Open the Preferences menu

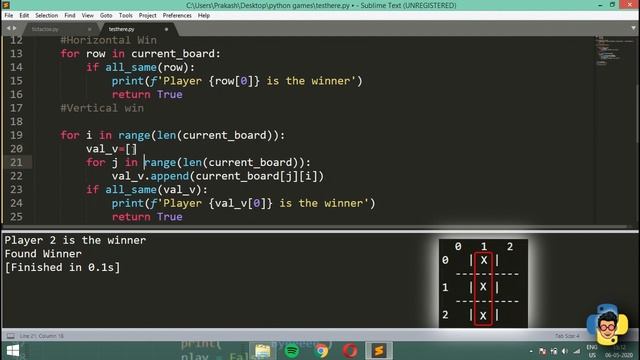click(177, 16)
